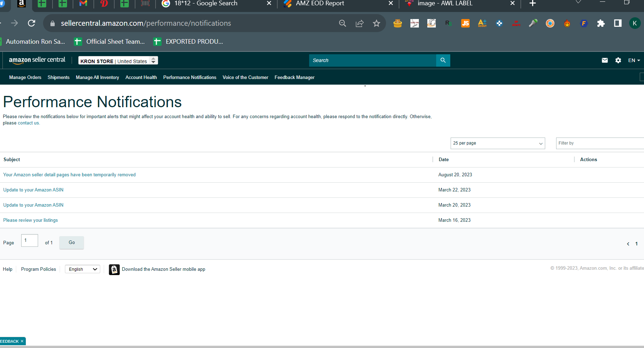Open the KRON STORE marketplace switcher
The image size is (644, 348).
[x=118, y=61]
